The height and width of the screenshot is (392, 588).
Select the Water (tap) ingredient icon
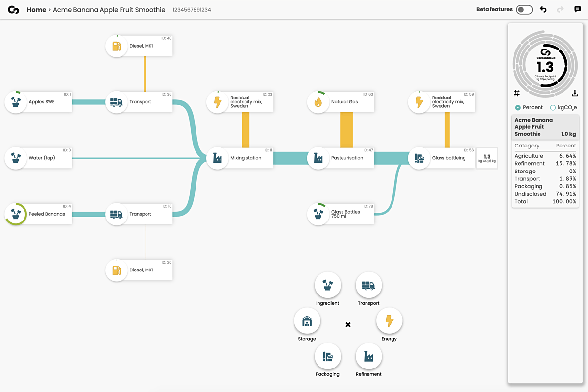tap(16, 158)
